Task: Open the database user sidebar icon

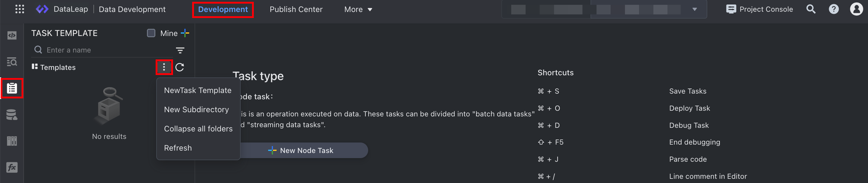Action: pyautogui.click(x=12, y=115)
